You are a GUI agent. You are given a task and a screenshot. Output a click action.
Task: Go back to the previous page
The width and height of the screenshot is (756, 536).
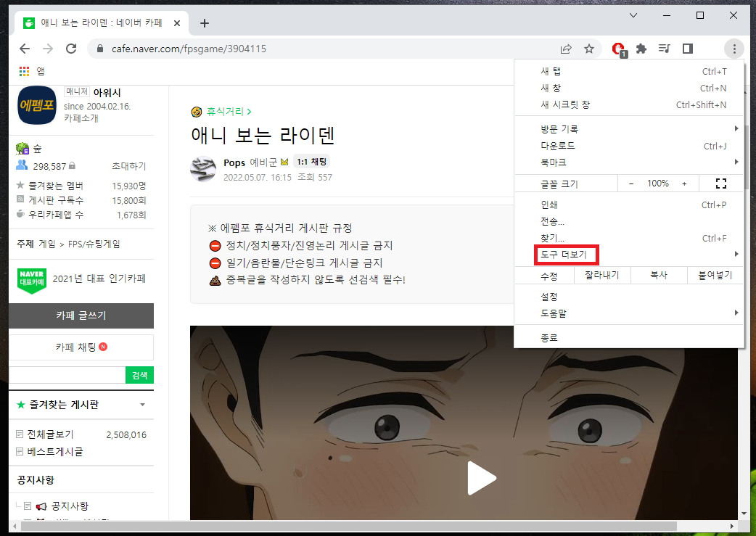[25, 49]
